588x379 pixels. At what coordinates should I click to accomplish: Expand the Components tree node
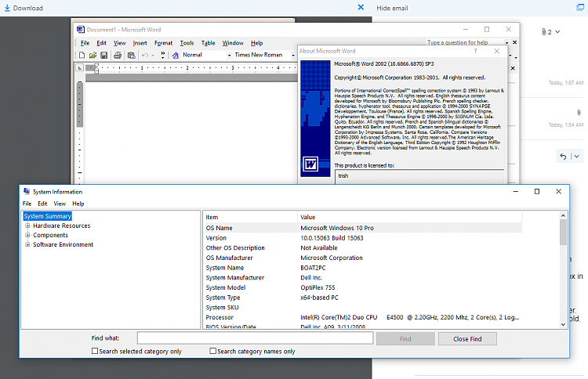pyautogui.click(x=27, y=235)
